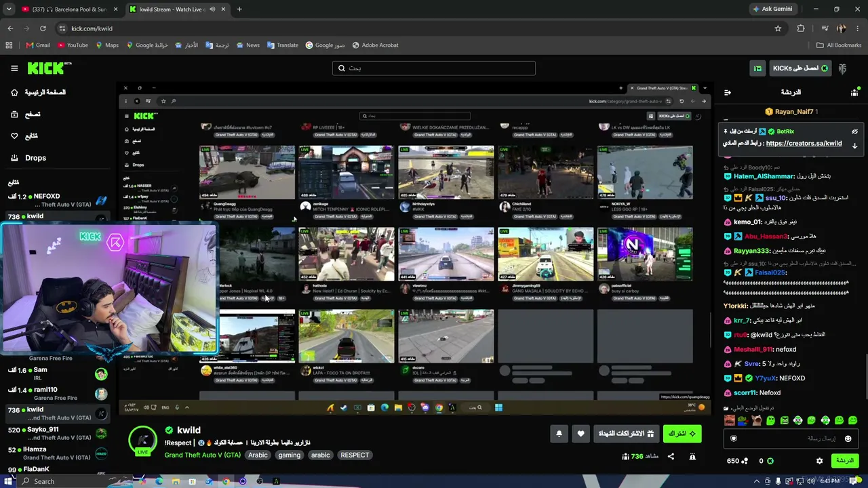The height and width of the screenshot is (488, 868).
Task: Open the rewards chest icon in the header
Action: [757, 68]
